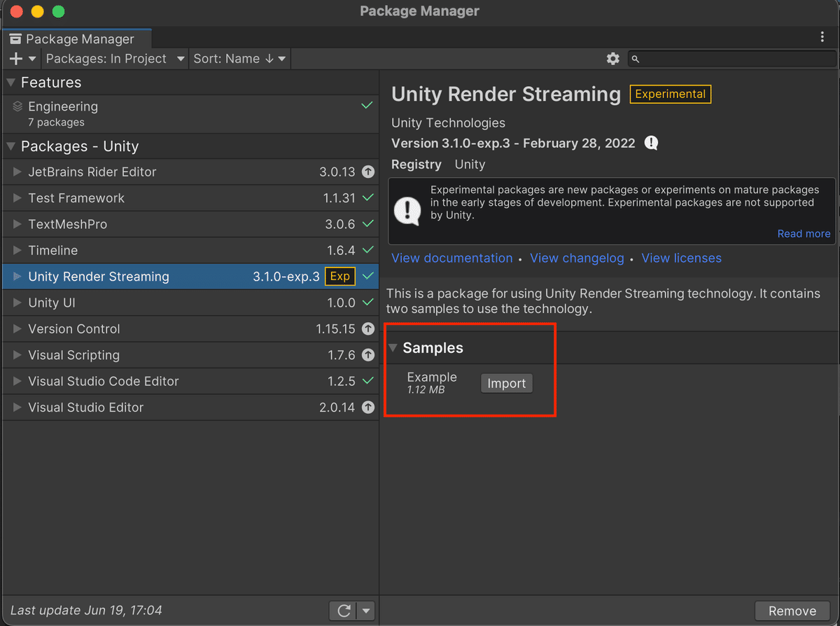840x626 pixels.
Task: Expand the Test Framework versions arrow
Action: click(x=17, y=198)
